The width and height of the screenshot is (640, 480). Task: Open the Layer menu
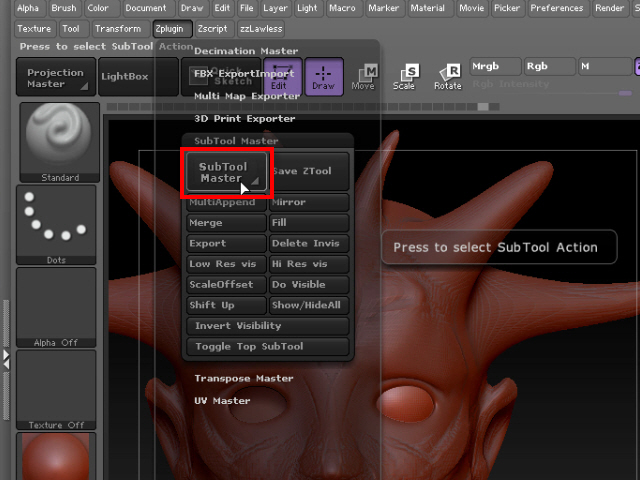pyautogui.click(x=276, y=8)
